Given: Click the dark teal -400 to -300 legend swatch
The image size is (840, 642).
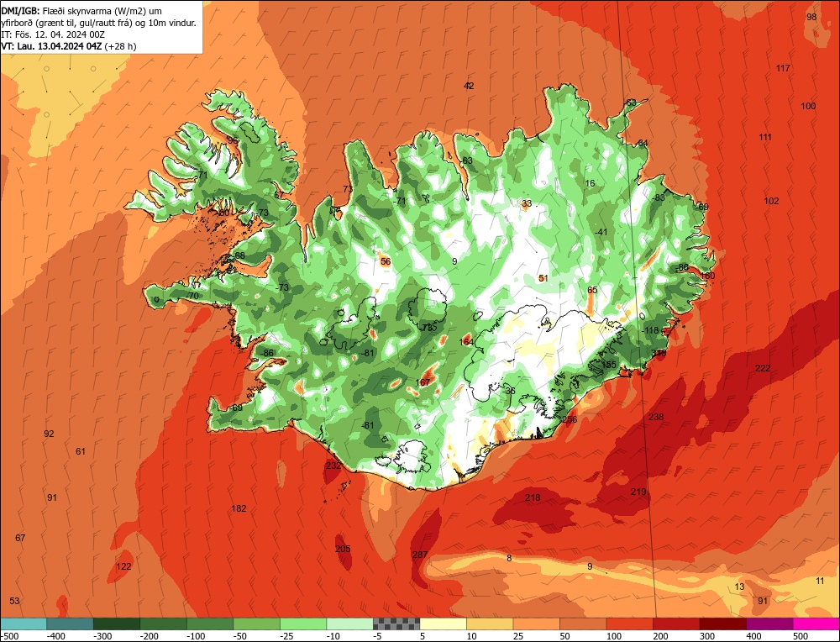Looking at the screenshot, I should tap(70, 624).
